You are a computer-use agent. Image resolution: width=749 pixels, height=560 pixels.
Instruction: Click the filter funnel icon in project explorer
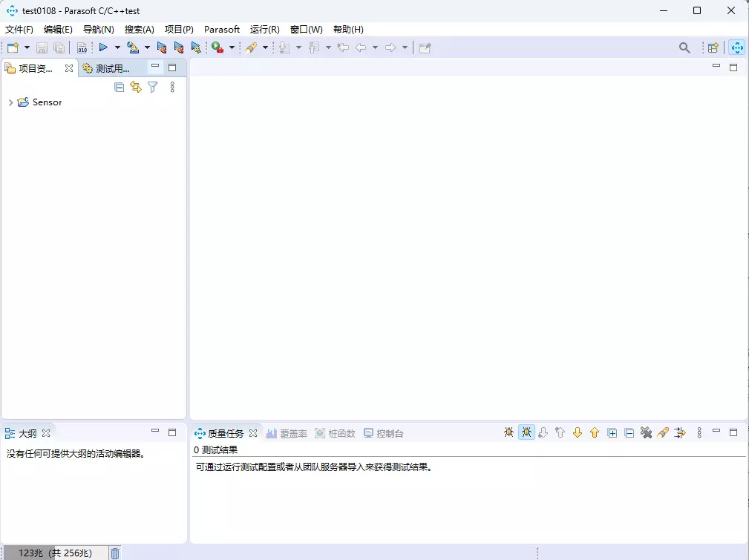(x=153, y=87)
